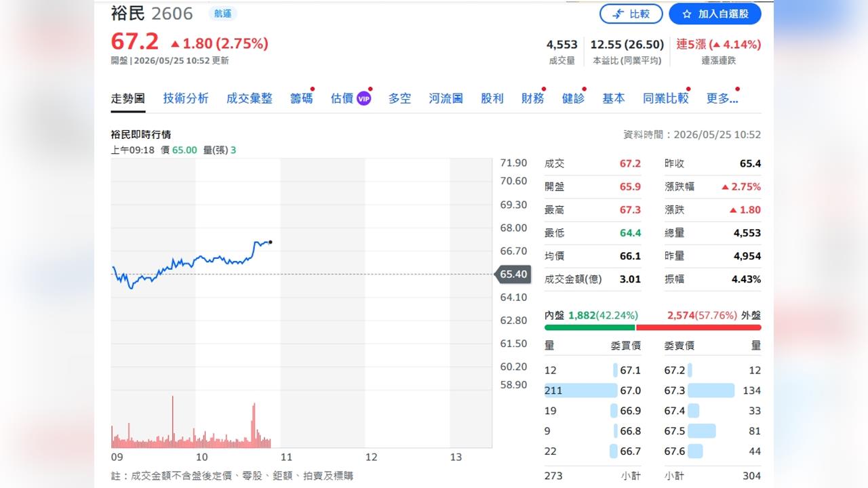This screenshot has width=868, height=488.
Task: Click the ask 小計 total 304
Action: coord(751,476)
